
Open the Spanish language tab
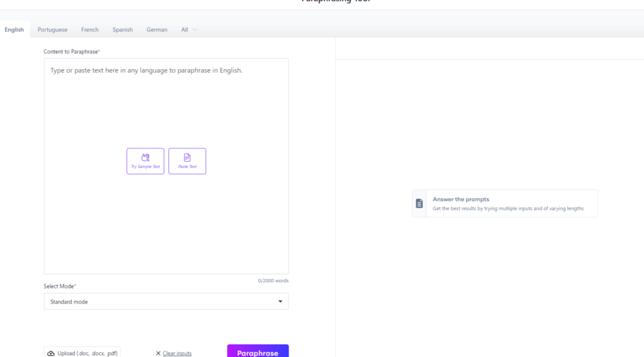[123, 30]
